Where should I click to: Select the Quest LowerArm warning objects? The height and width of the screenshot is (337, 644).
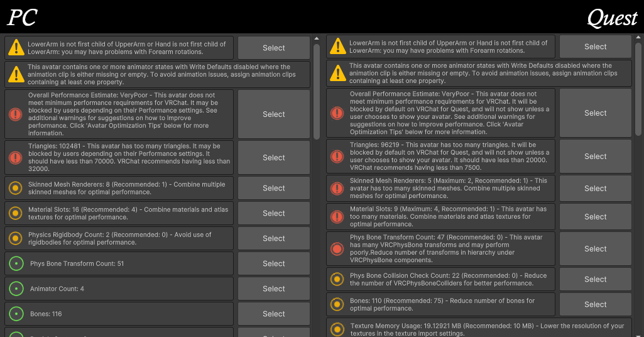click(x=596, y=47)
